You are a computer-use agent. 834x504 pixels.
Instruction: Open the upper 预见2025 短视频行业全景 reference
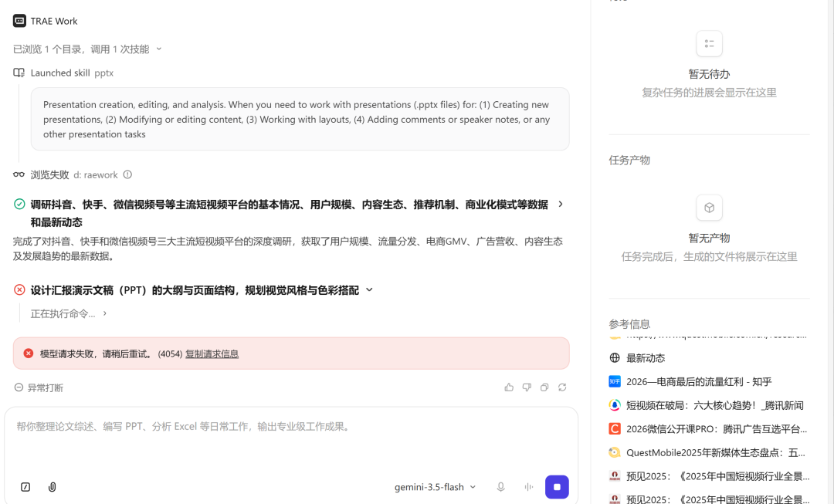click(x=717, y=475)
